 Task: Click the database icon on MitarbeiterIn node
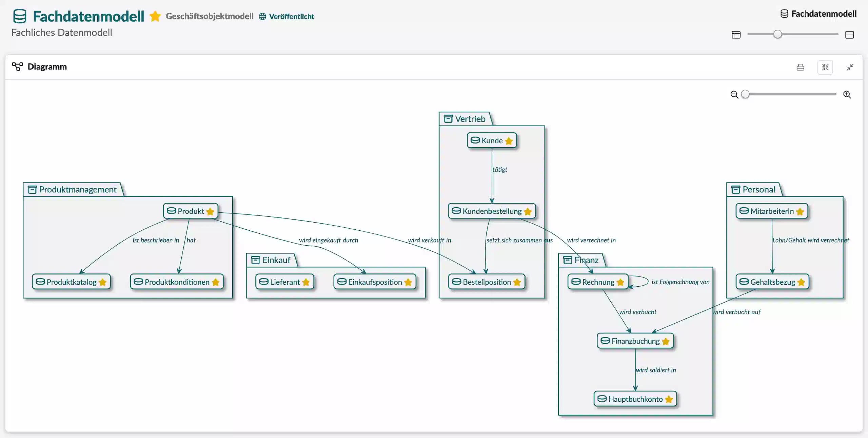click(x=744, y=211)
